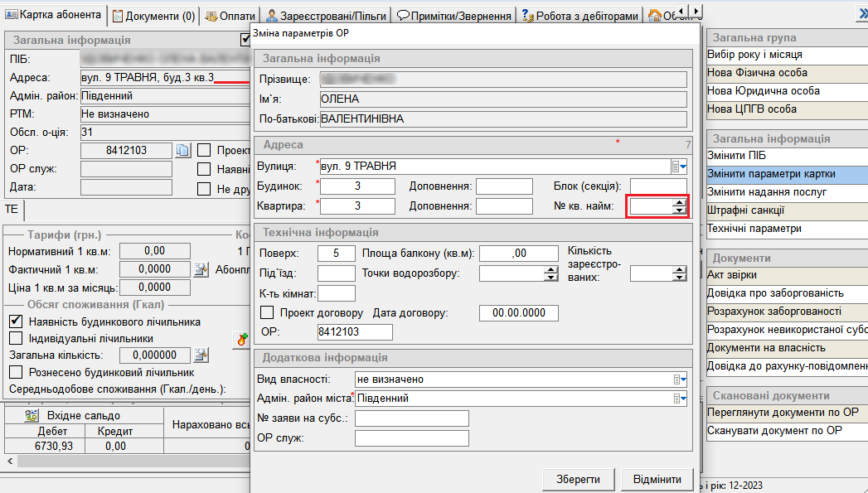Expand the Адмін. район міста dropdown
This screenshot has width=868, height=493.
679,399
